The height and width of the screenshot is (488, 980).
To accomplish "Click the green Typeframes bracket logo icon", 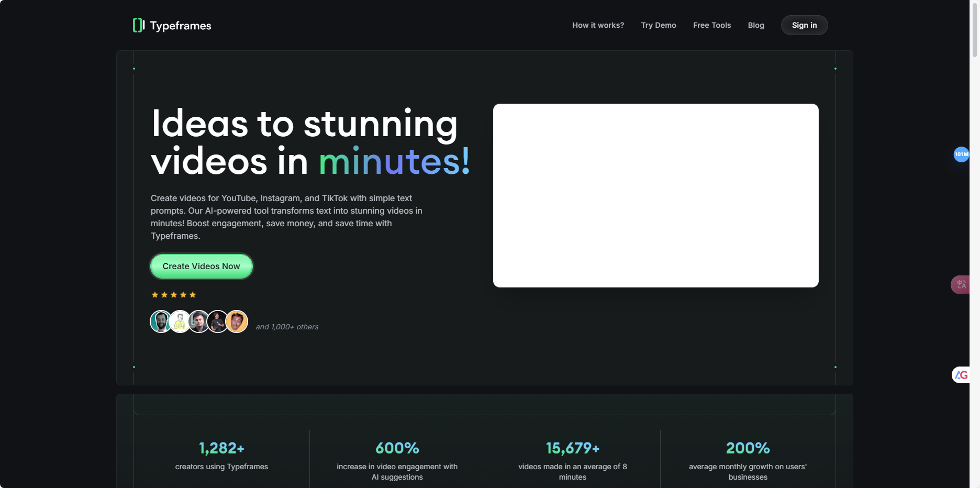I will click(x=138, y=25).
